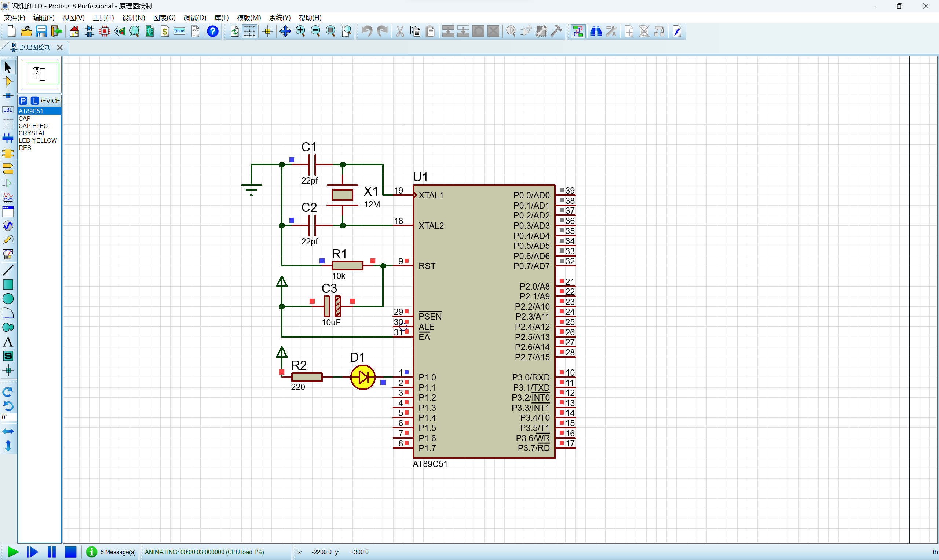Screen dimensions: 939x560
Task: Toggle the X-mirror horizontal reflection button
Action: pyautogui.click(x=8, y=431)
